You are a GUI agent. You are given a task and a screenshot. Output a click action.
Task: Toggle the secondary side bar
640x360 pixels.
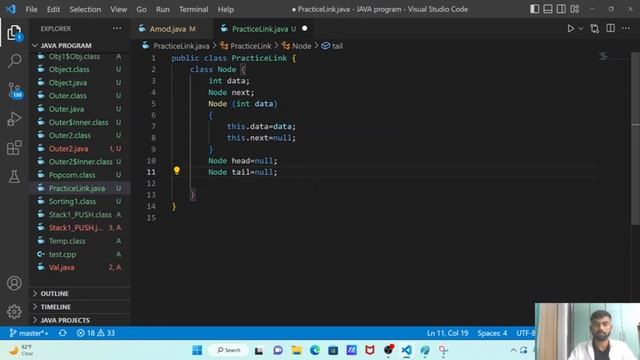[561, 9]
